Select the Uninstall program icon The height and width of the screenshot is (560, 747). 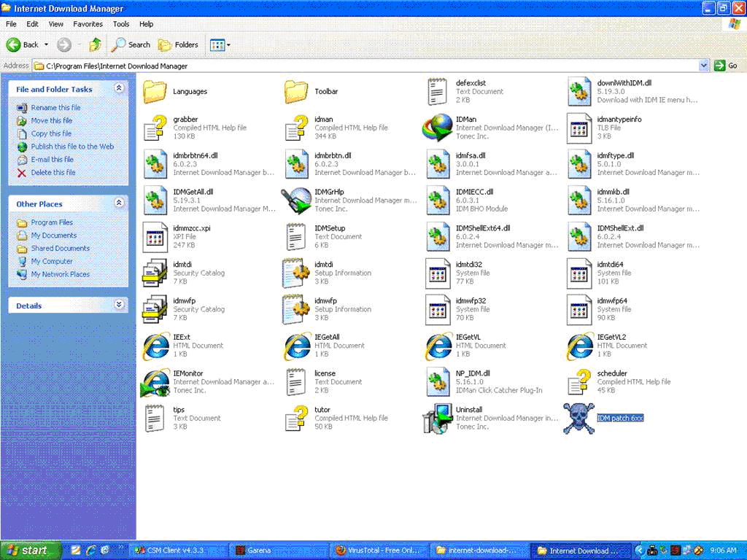[x=438, y=419]
